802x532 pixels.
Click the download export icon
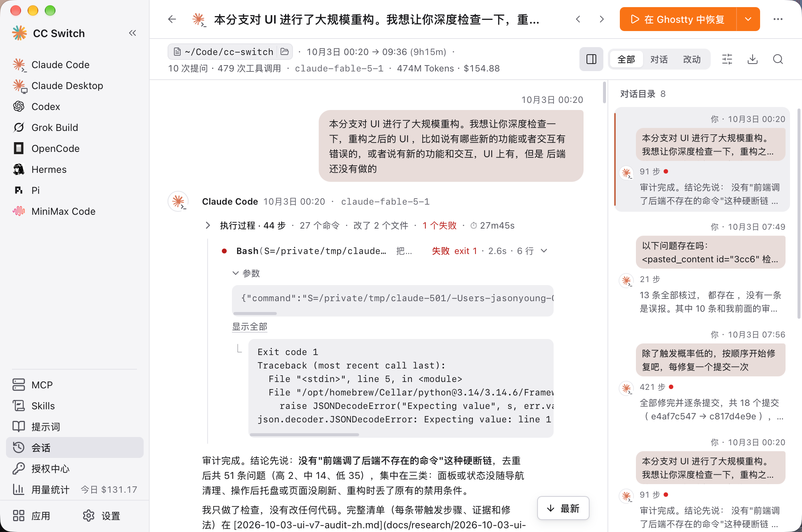click(x=753, y=59)
